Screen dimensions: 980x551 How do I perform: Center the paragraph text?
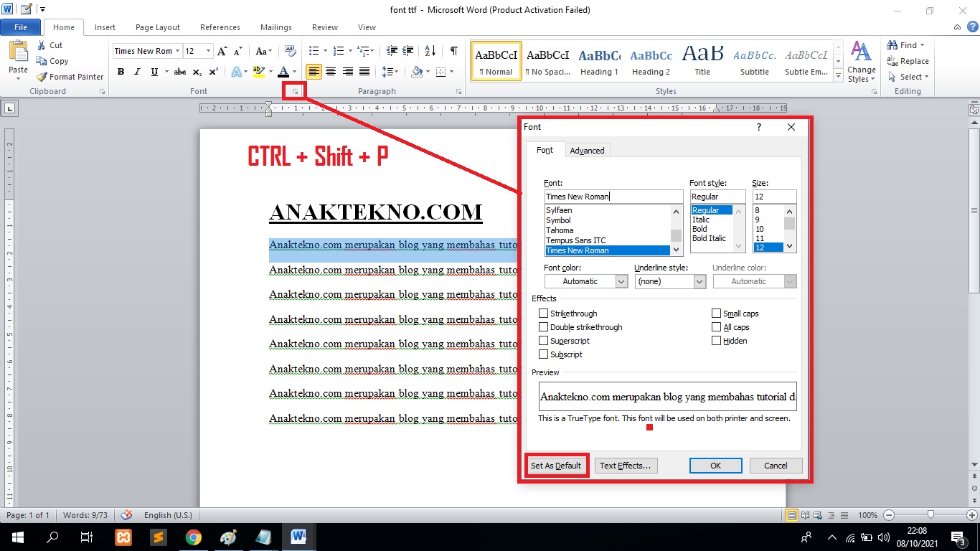[331, 72]
